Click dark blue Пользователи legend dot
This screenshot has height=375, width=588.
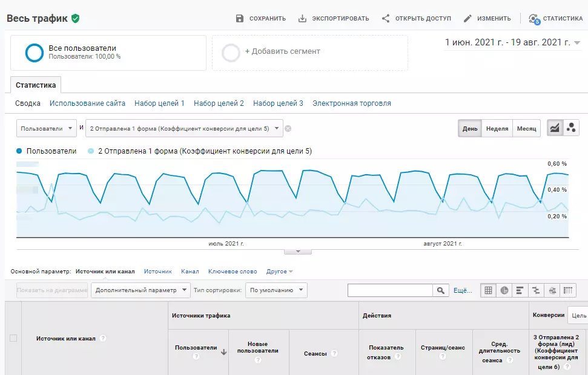(x=19, y=151)
